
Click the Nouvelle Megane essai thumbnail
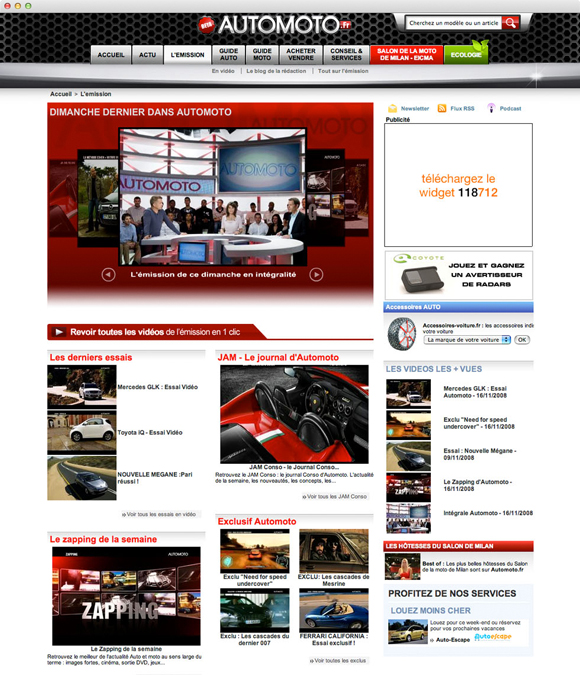82,478
